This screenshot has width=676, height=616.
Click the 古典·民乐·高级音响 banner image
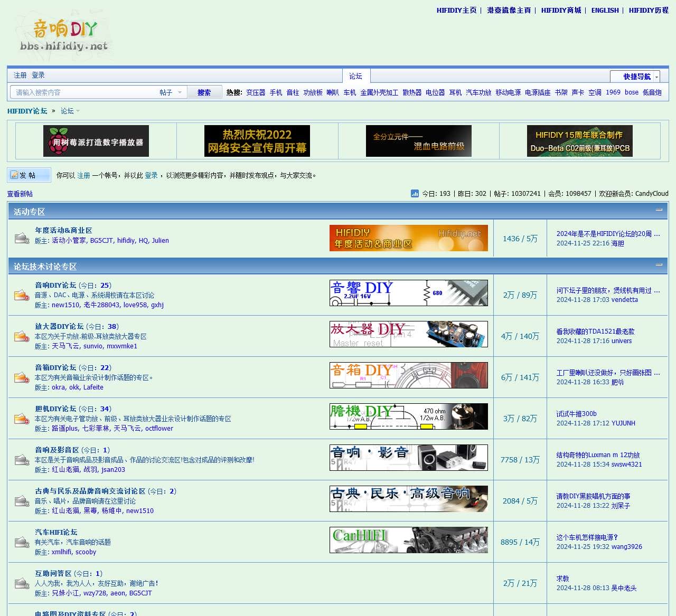click(409, 499)
